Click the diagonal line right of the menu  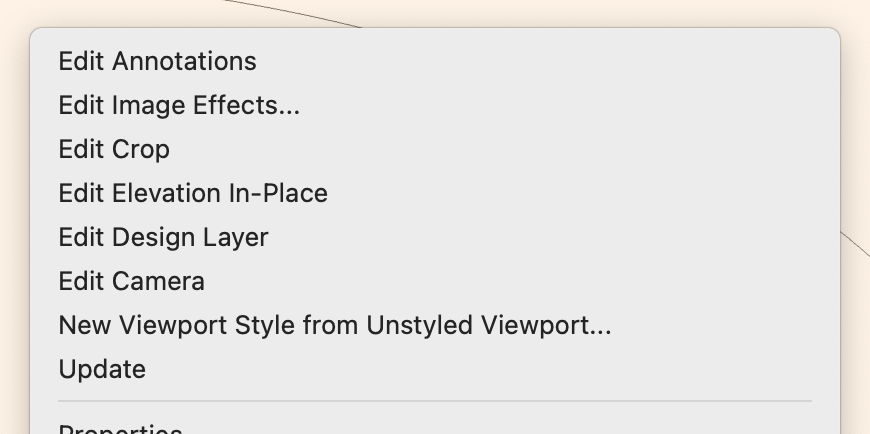(855, 245)
